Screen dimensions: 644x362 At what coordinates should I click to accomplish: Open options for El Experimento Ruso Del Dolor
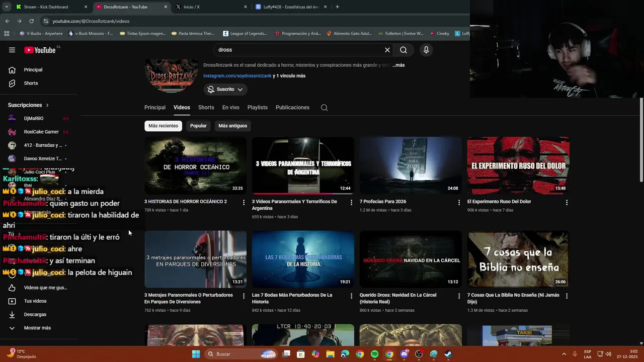(x=567, y=202)
